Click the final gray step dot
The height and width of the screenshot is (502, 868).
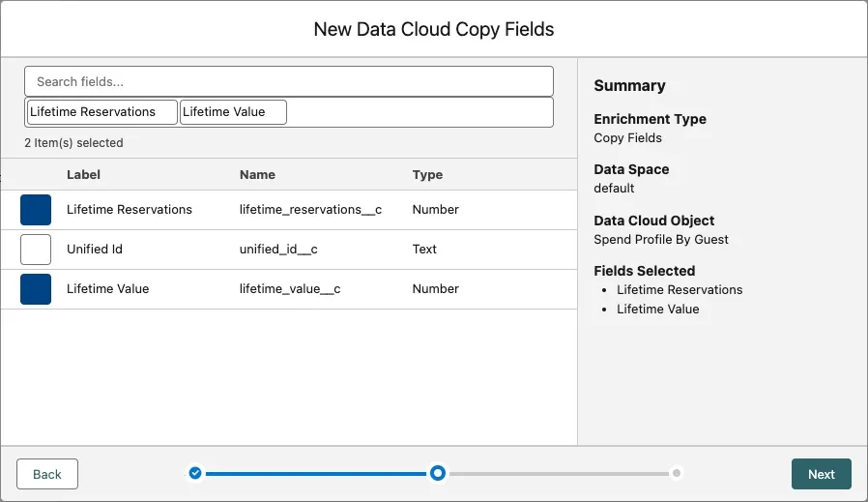[677, 473]
